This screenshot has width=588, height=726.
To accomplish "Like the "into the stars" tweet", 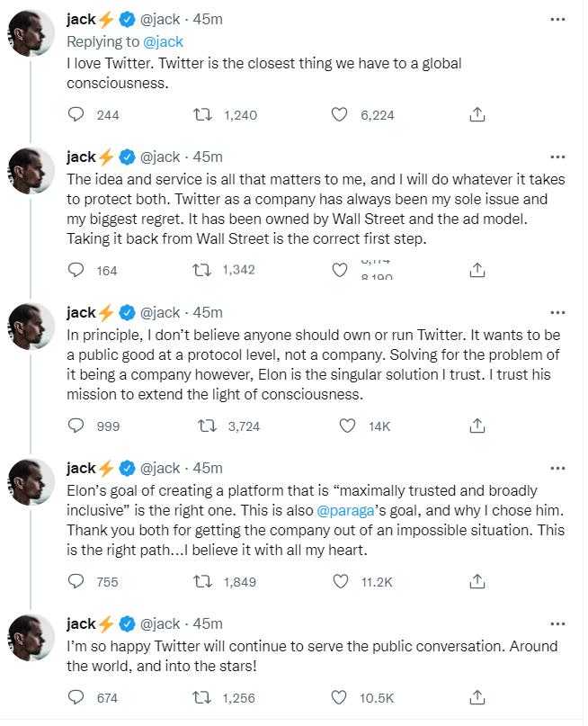I will tap(338, 697).
